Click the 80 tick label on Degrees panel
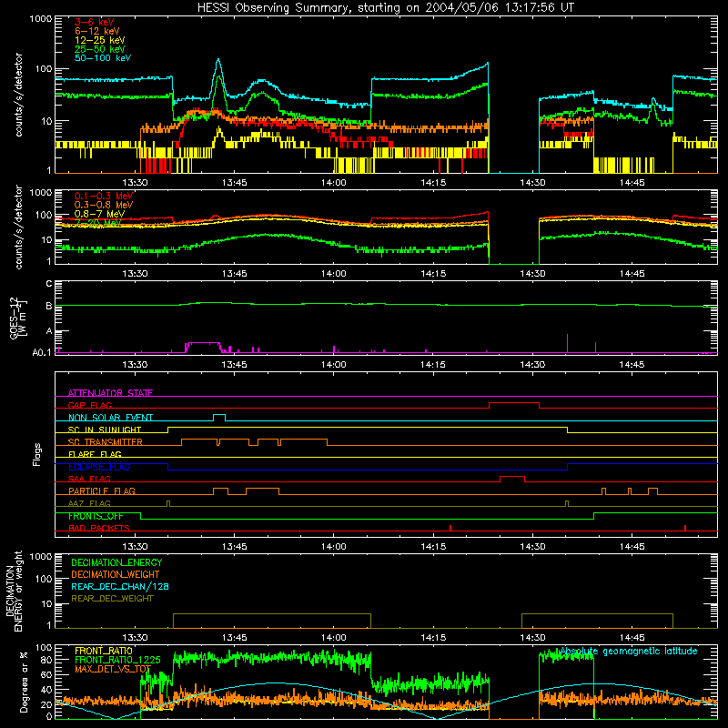The height and width of the screenshot is (728, 728). pos(46,660)
